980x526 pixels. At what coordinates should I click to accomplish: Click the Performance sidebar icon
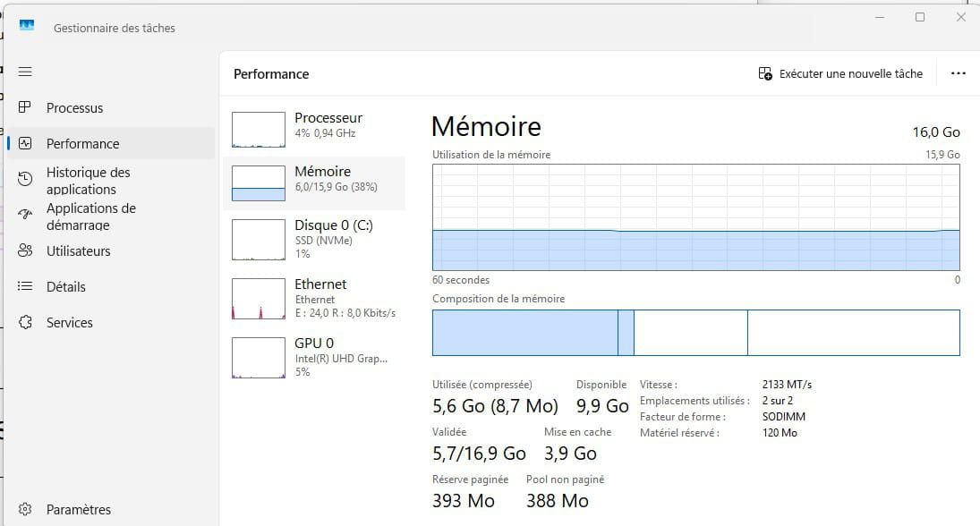click(x=25, y=143)
